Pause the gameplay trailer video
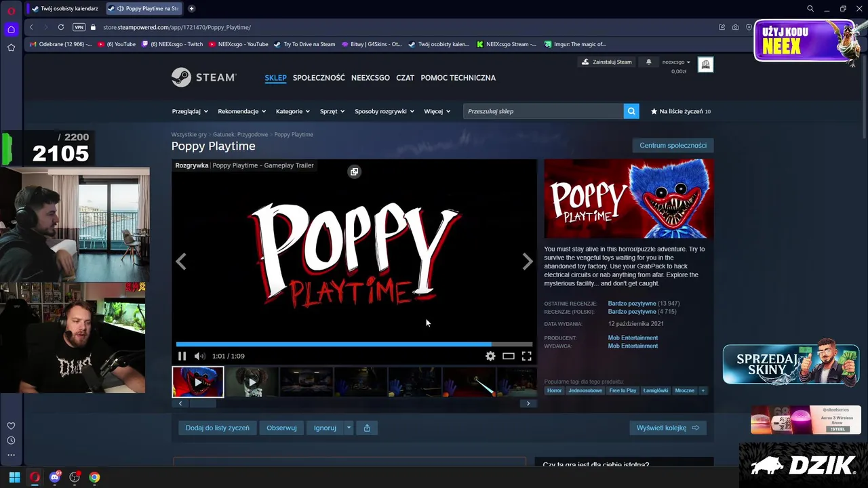 point(182,356)
